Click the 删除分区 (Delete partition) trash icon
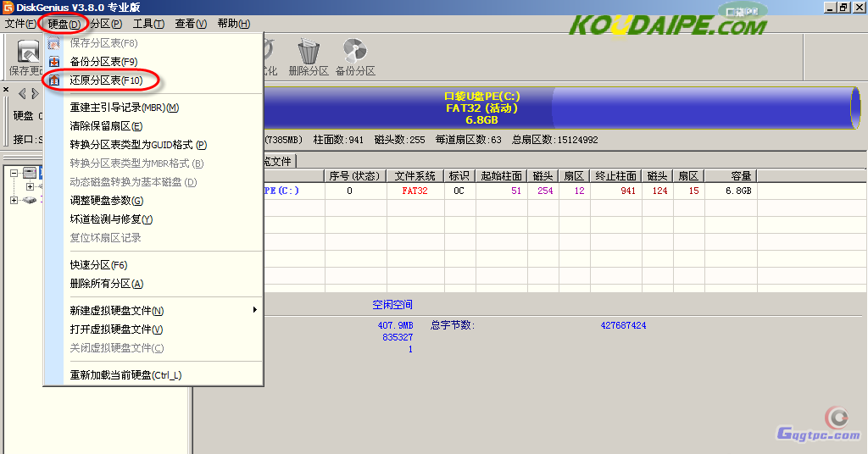The image size is (868, 454). point(309,52)
